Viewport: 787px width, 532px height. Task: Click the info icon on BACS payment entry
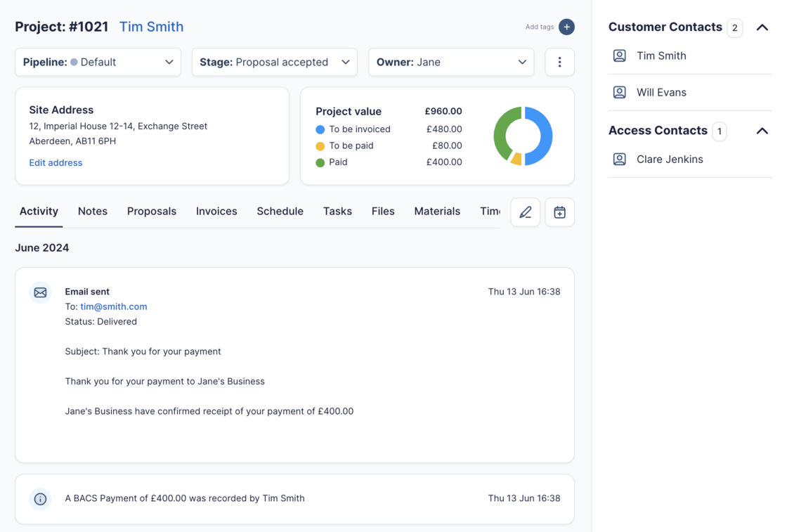[x=40, y=499]
